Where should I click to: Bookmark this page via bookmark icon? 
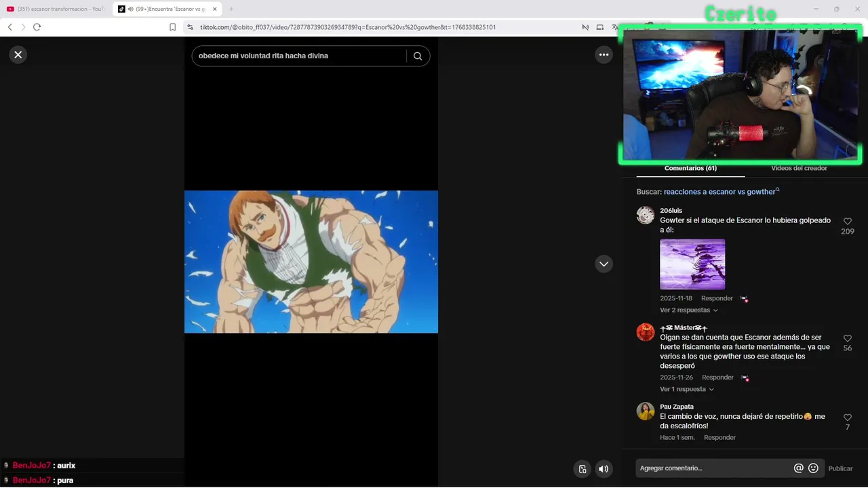click(x=172, y=27)
